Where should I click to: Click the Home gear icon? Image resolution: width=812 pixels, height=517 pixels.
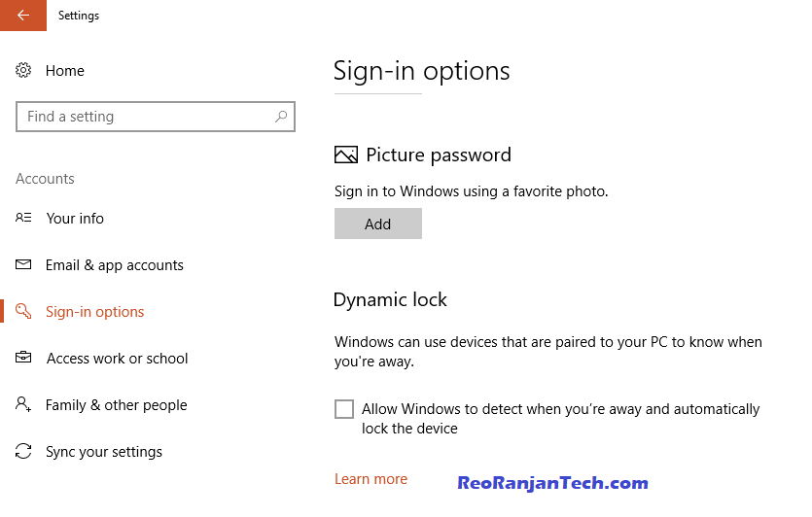click(23, 70)
